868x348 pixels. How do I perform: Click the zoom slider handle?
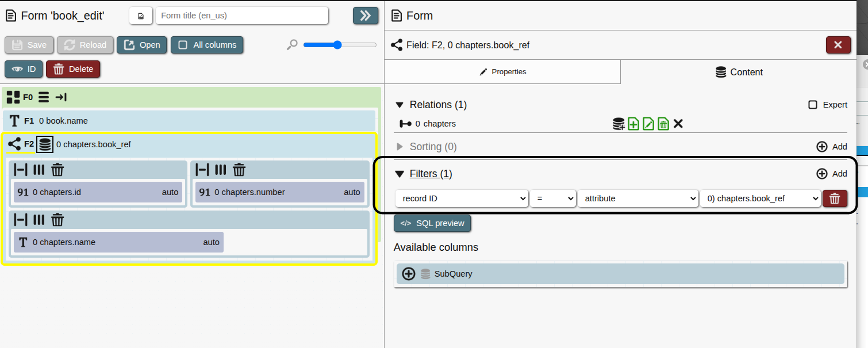tap(337, 45)
